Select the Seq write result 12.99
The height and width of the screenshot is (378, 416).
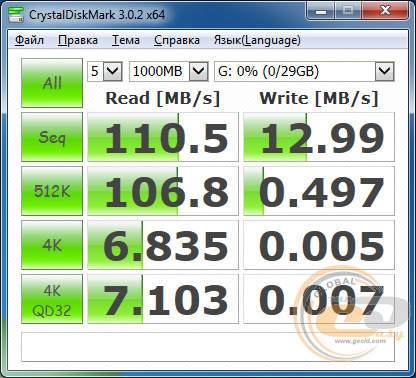[x=319, y=137]
